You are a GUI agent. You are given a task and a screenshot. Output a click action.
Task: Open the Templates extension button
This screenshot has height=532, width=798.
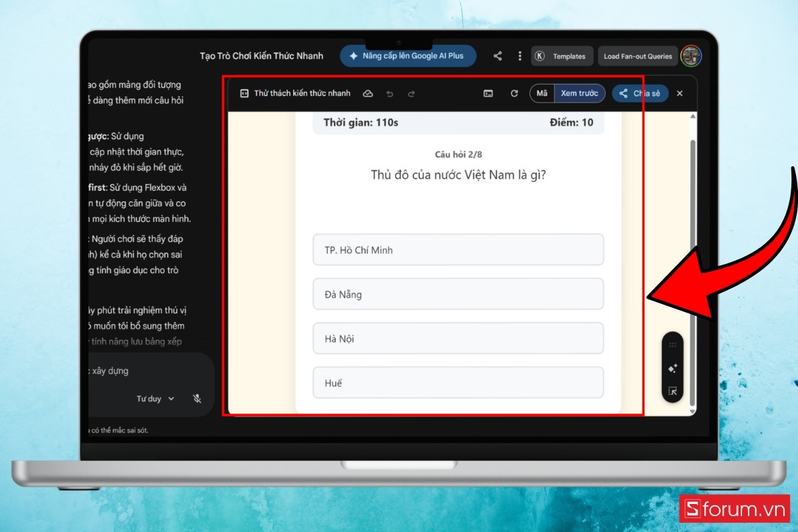(x=562, y=57)
